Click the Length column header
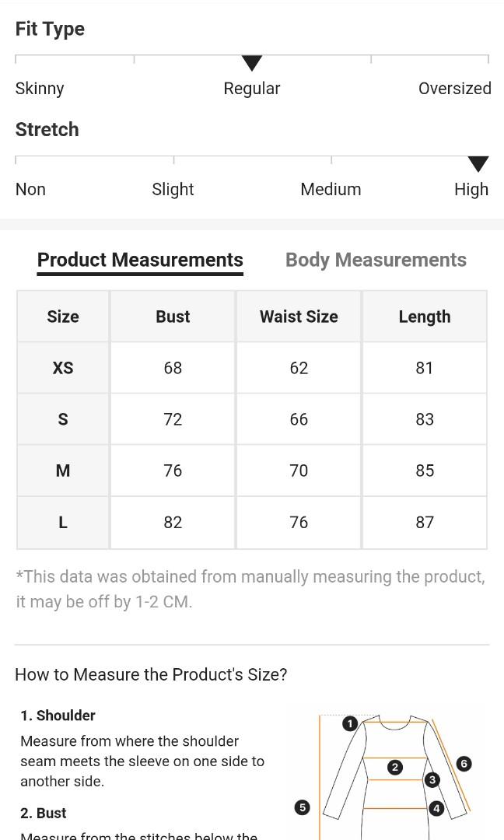The image size is (504, 840). (425, 317)
